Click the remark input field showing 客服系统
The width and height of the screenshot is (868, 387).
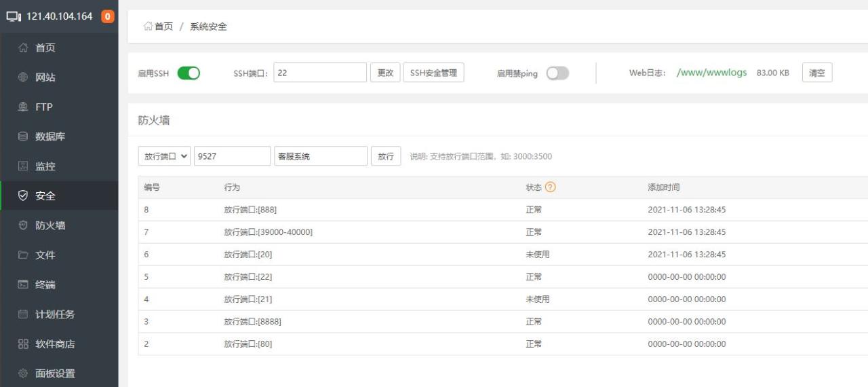tap(321, 156)
